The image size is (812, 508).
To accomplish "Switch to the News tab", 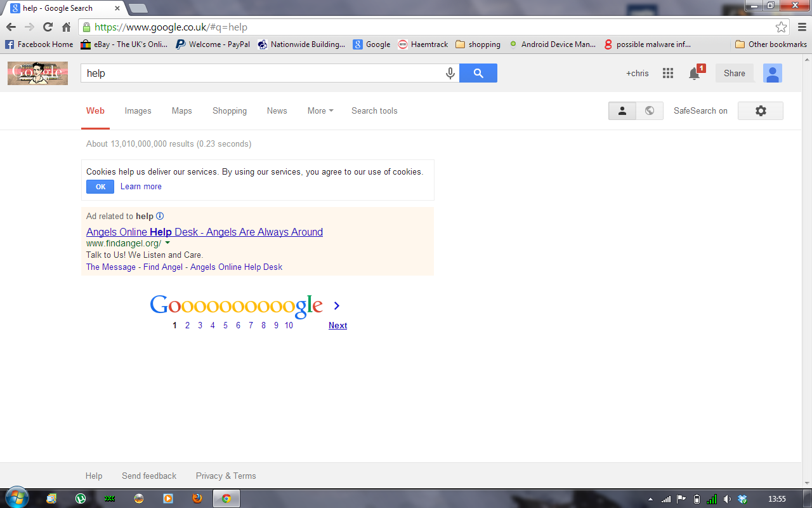I will point(277,110).
